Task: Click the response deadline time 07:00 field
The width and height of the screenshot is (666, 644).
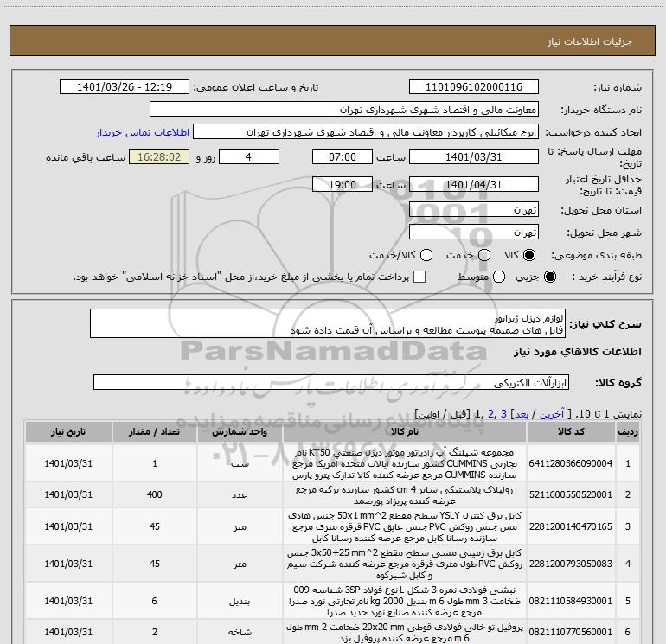Action: click(x=343, y=156)
